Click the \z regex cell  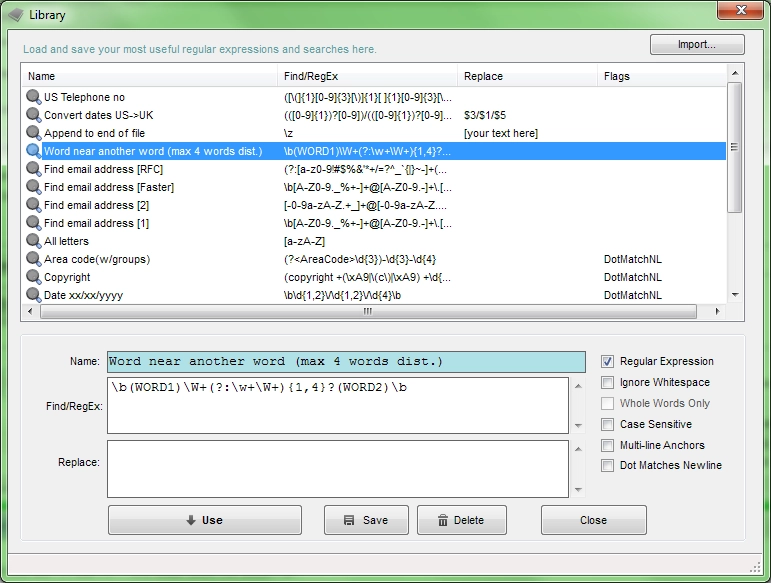(x=288, y=133)
